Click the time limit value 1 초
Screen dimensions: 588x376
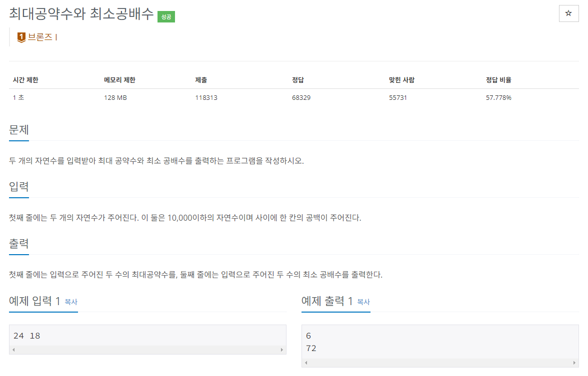click(x=18, y=98)
